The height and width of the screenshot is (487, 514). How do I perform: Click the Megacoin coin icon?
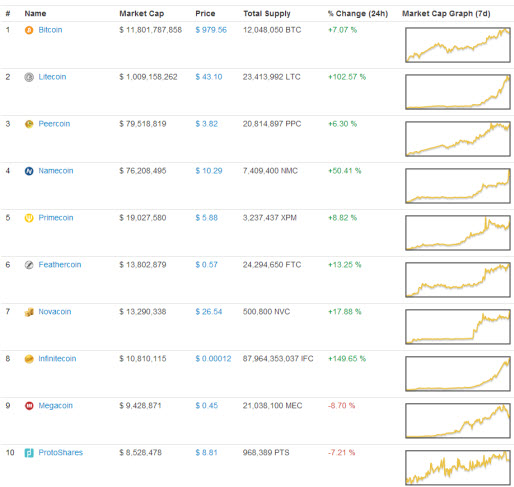click(x=29, y=406)
